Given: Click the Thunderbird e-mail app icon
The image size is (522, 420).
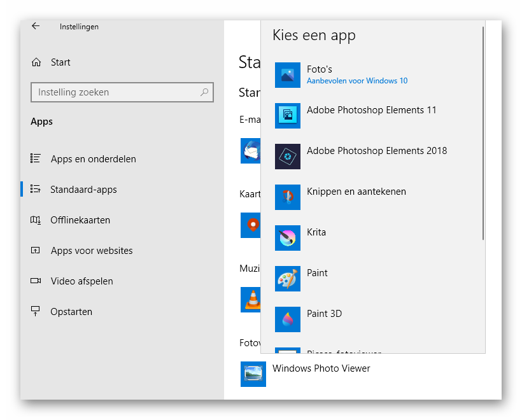Looking at the screenshot, I should click(251, 151).
